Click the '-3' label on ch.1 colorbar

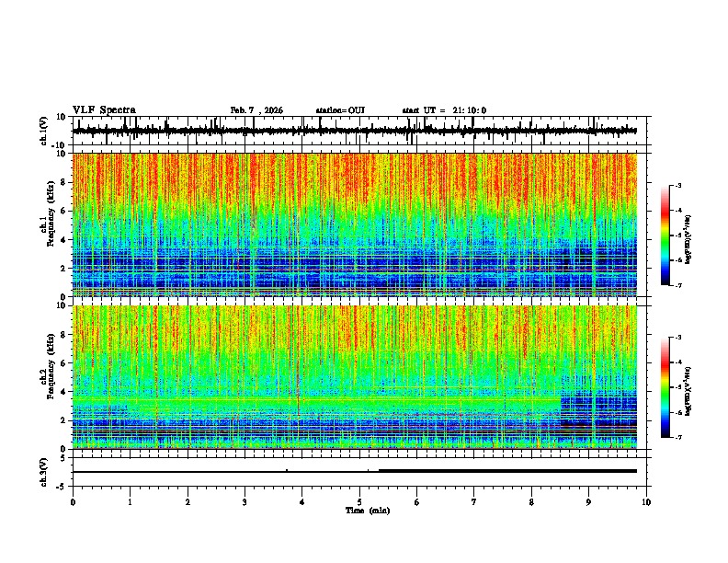[x=678, y=186]
